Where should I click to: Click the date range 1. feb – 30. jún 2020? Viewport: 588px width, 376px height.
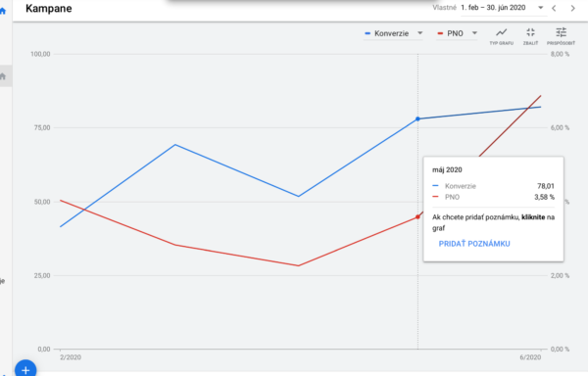tap(493, 8)
